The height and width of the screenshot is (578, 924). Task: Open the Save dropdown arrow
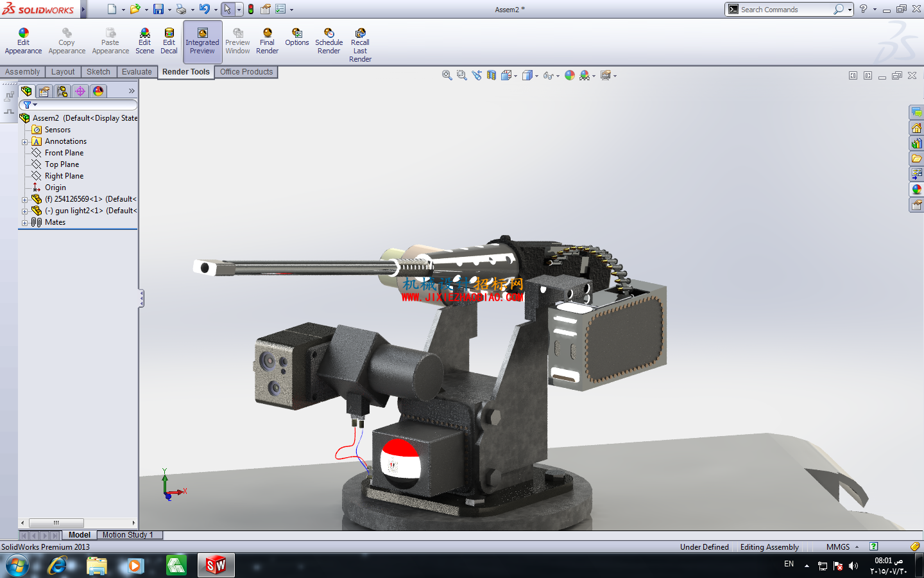coord(169,10)
